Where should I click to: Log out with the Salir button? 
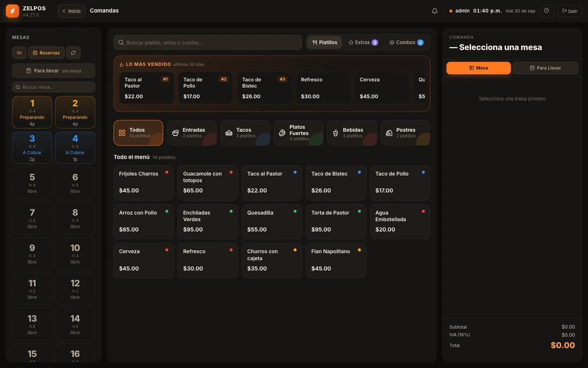[570, 11]
